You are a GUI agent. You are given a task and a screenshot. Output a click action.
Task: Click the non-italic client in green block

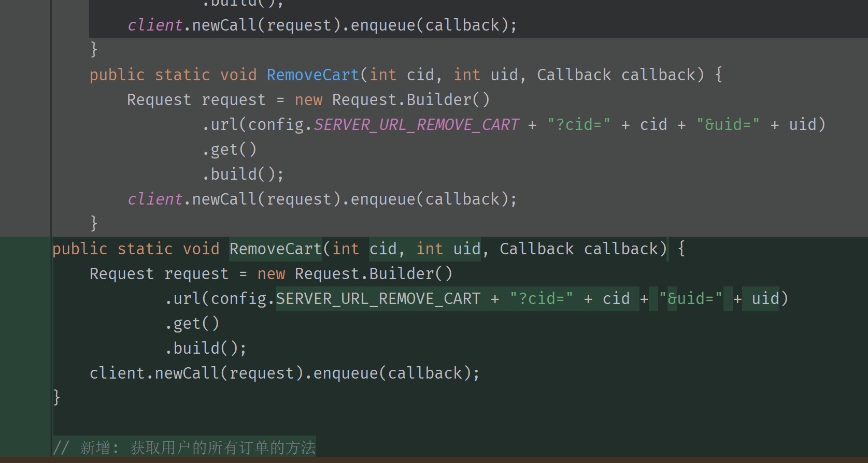[x=117, y=373]
